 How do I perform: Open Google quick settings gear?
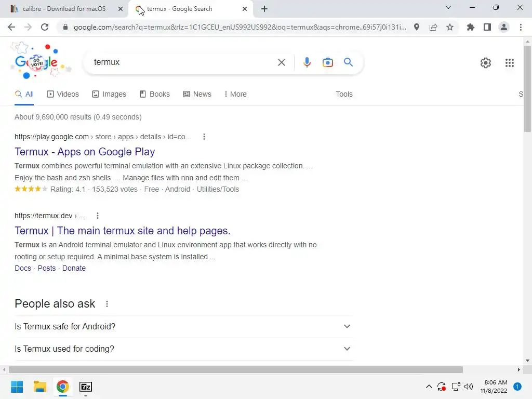tap(486, 63)
